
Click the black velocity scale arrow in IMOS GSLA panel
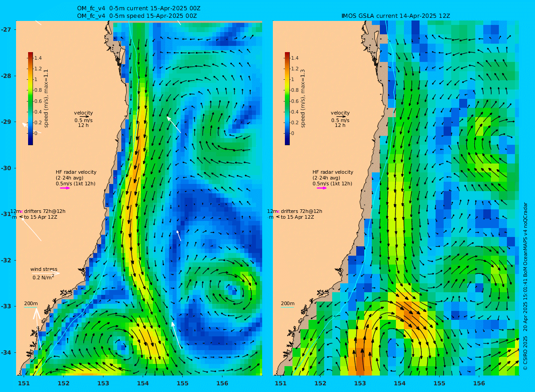point(341,116)
